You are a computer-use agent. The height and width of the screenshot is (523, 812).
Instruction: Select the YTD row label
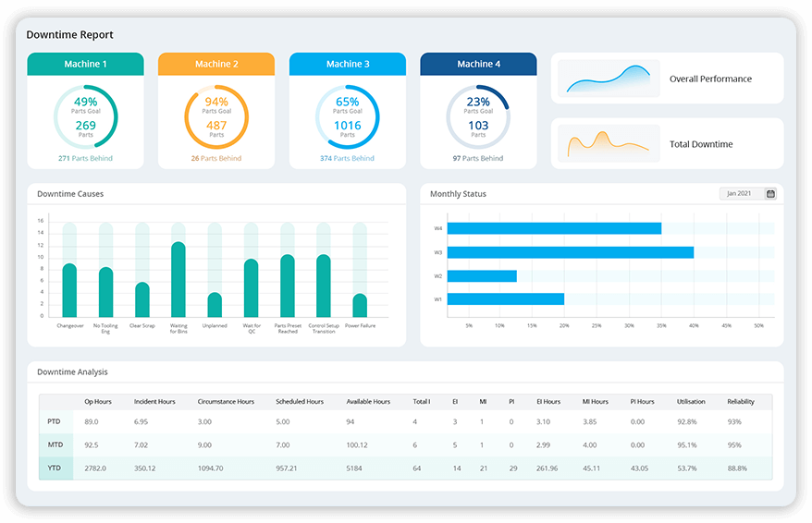(55, 468)
